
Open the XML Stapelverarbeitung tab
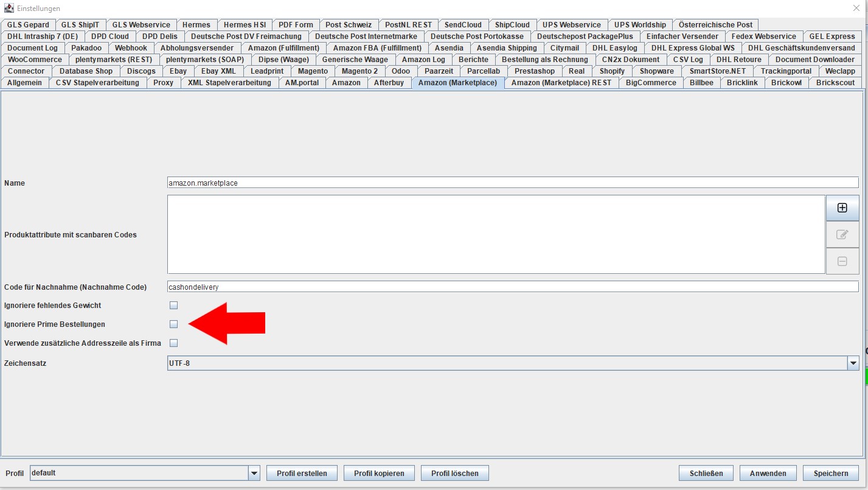(x=229, y=82)
